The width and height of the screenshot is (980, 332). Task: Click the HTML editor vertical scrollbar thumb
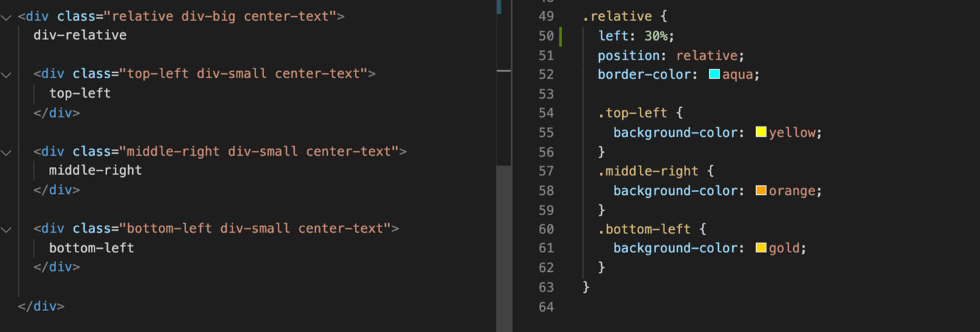(503, 248)
